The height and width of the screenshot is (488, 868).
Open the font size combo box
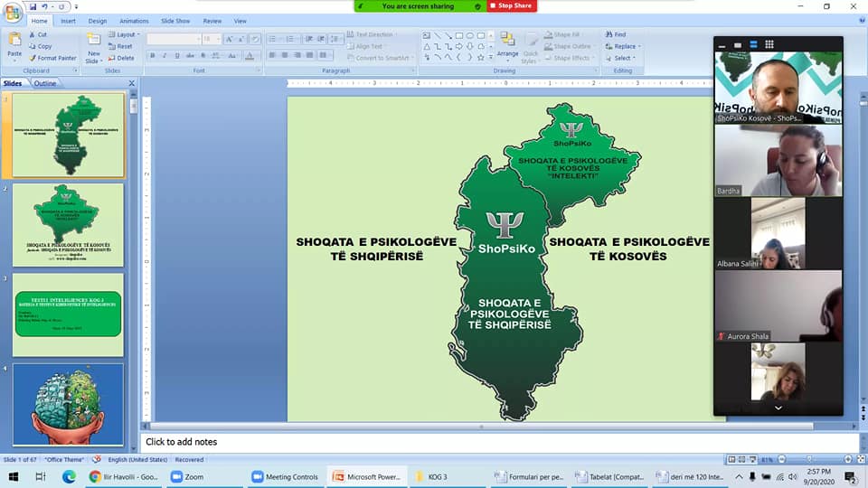coord(211,39)
